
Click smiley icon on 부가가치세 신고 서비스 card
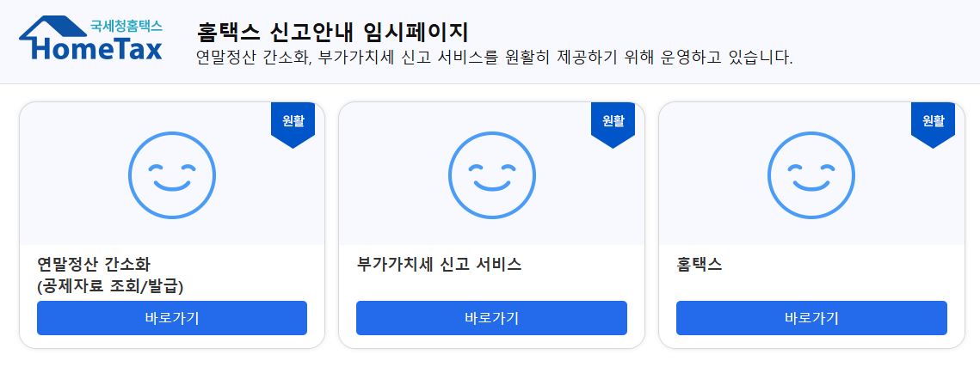[x=492, y=175]
